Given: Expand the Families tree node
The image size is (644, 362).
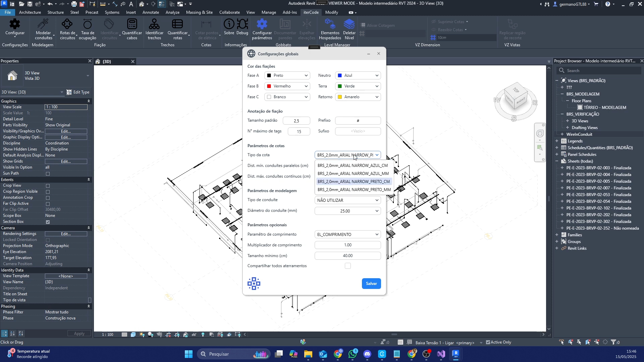Looking at the screenshot, I should (x=557, y=235).
